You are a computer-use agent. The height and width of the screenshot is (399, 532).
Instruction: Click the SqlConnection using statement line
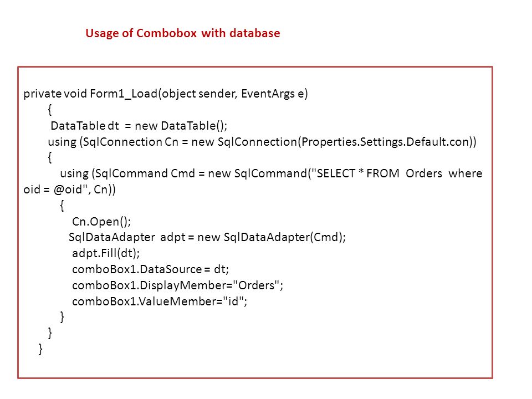pos(262,142)
